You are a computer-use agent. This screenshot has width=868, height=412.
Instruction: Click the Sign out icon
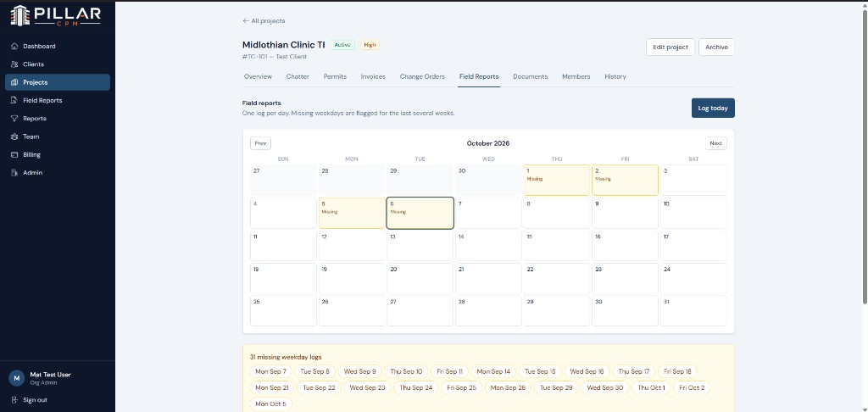tap(15, 400)
